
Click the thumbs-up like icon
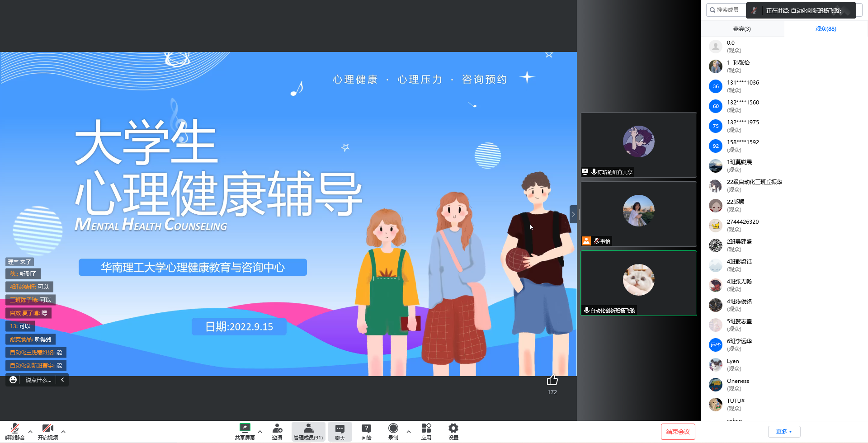(x=552, y=380)
